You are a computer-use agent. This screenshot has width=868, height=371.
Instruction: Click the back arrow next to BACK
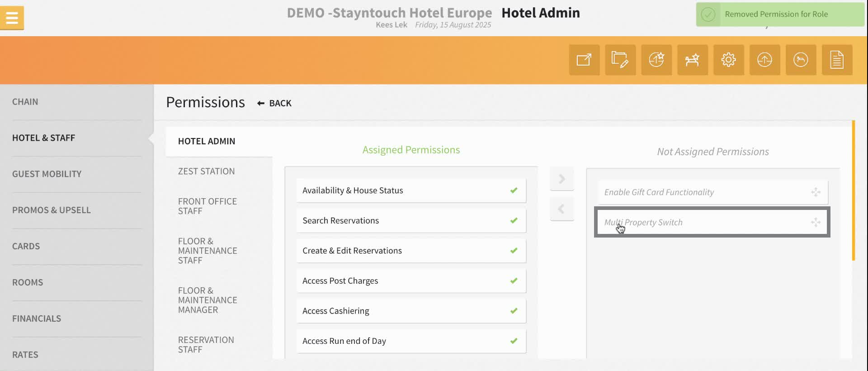point(261,103)
